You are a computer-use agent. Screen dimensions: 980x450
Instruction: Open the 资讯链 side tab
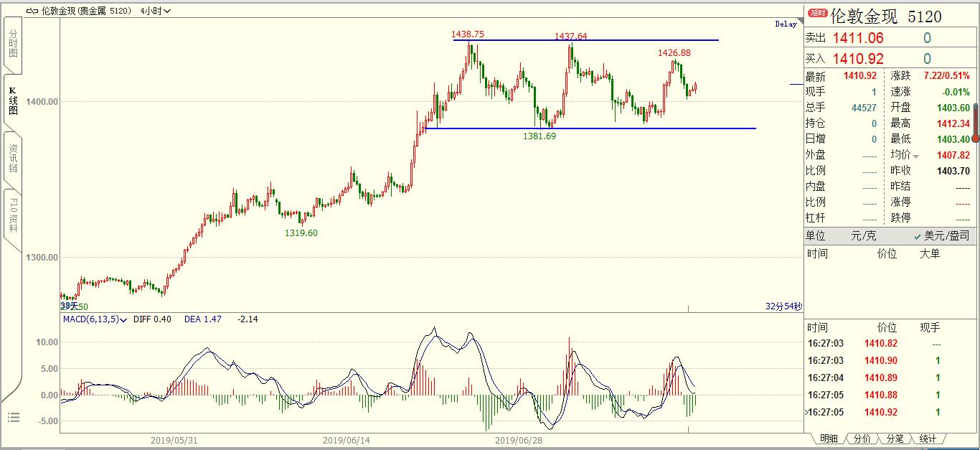(x=13, y=158)
